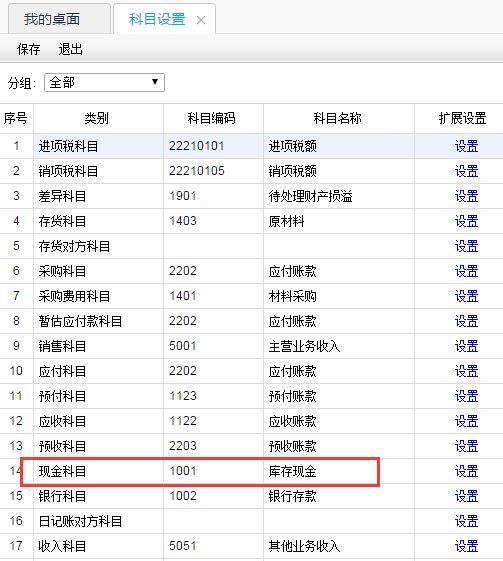Click code cell 22210101
Image resolution: width=503 pixels, height=561 pixels.
coord(213,146)
